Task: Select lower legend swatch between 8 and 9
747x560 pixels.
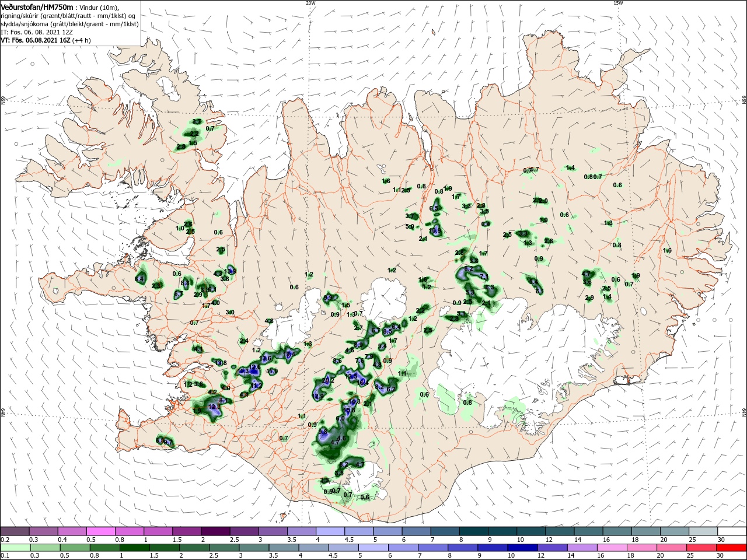Action: (463, 548)
